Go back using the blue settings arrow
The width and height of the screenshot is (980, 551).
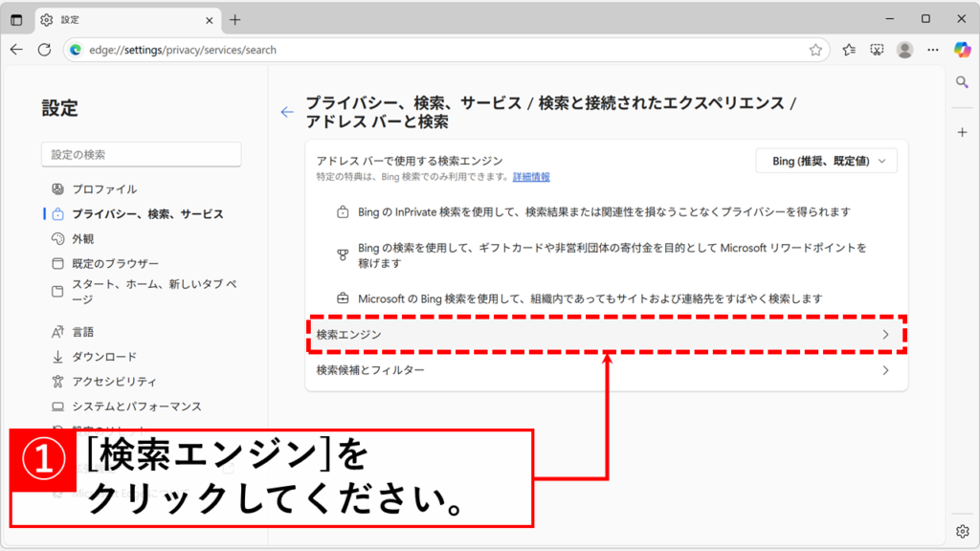(287, 113)
